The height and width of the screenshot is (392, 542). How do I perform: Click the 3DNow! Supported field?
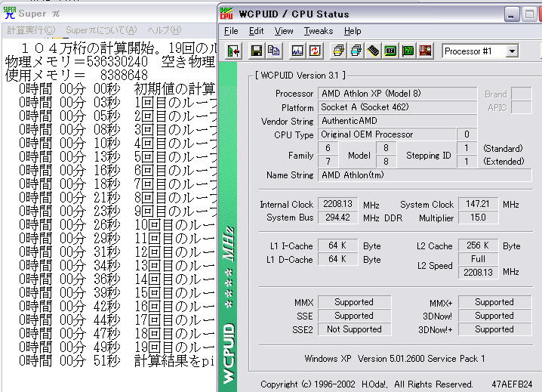click(x=494, y=316)
